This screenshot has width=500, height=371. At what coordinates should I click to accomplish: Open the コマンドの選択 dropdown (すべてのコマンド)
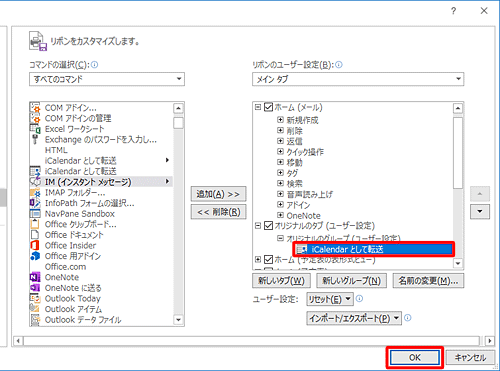coord(107,79)
